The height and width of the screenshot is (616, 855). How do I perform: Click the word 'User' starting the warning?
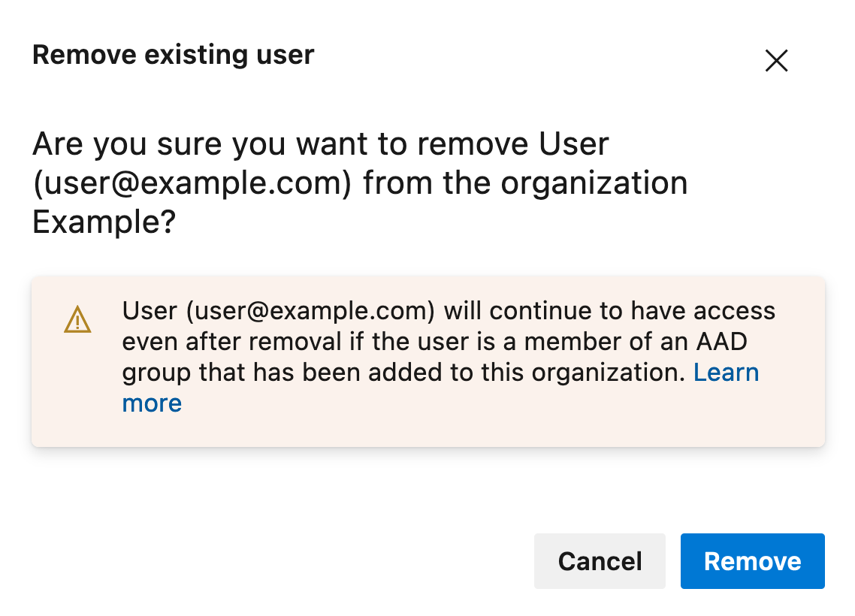[x=150, y=311]
